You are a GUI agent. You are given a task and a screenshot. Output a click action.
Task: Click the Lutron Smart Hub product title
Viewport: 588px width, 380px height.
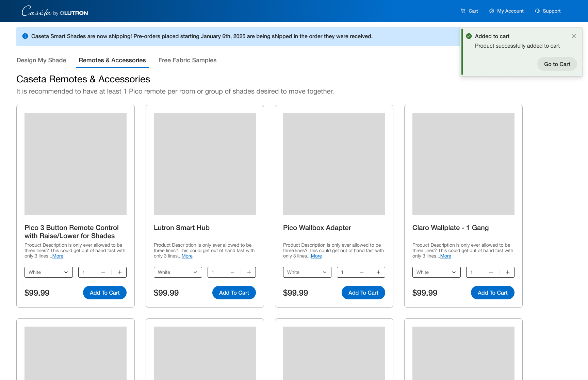click(x=182, y=228)
